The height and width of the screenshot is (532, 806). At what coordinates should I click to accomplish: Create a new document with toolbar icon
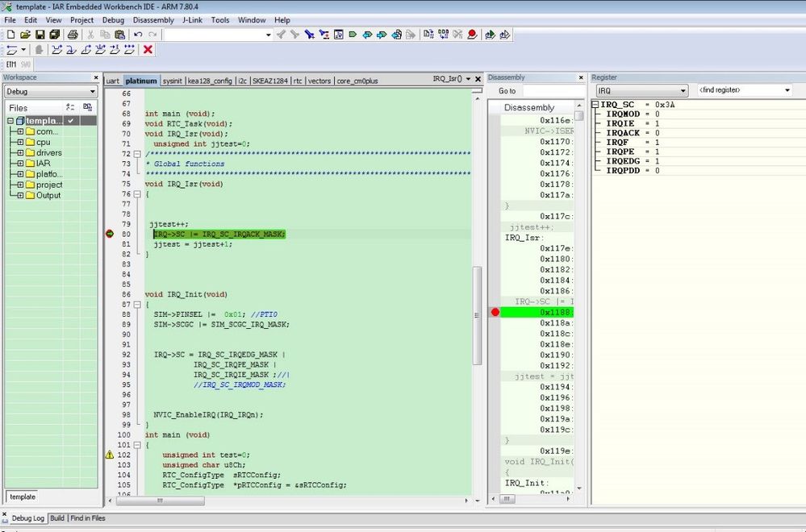tap(10, 35)
